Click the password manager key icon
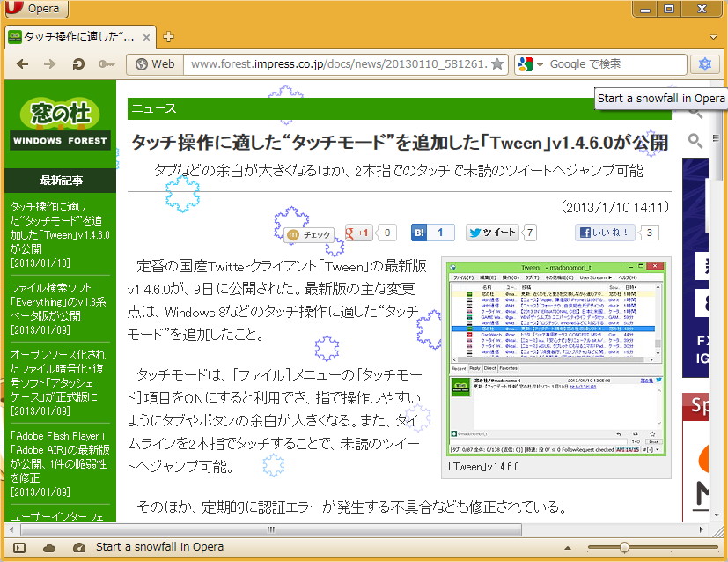This screenshot has width=728, height=562. (106, 63)
